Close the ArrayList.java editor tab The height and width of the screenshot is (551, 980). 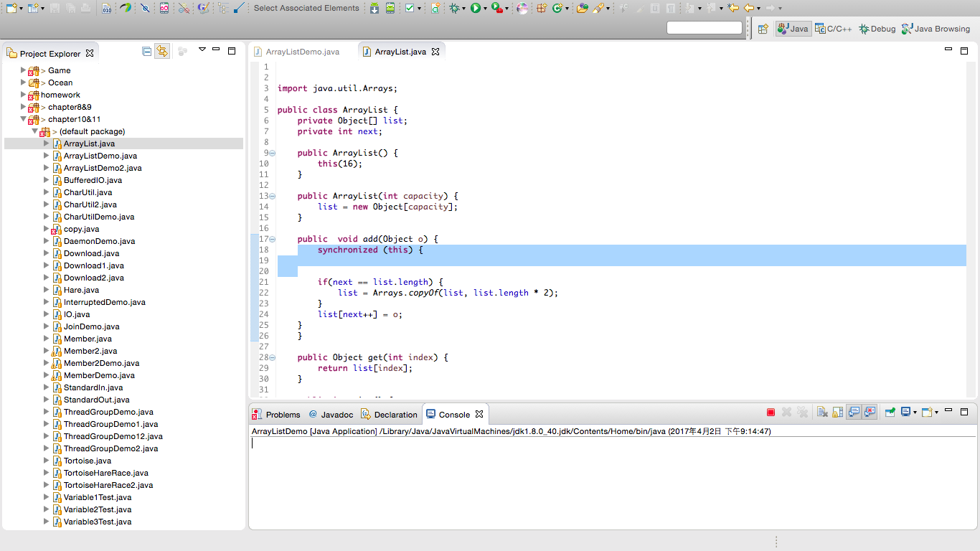[x=435, y=52]
